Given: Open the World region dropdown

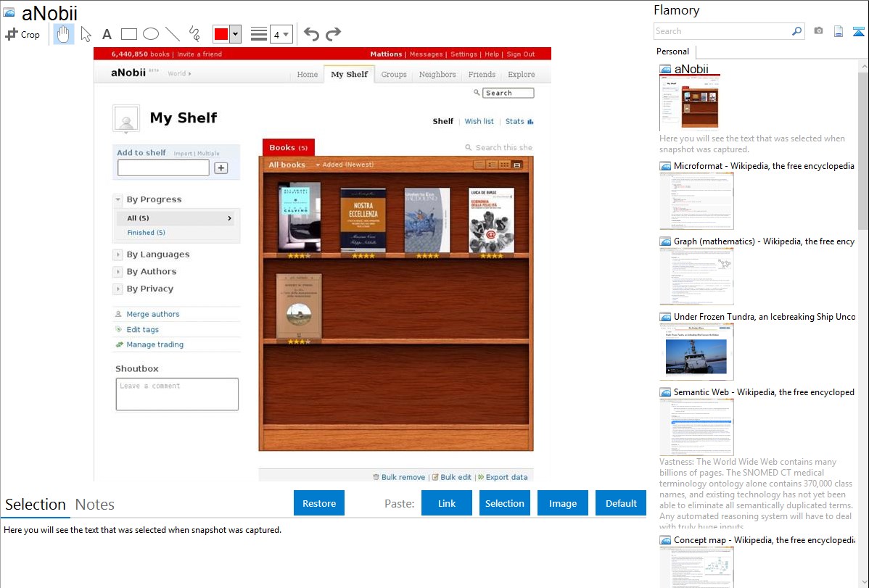Looking at the screenshot, I should [x=180, y=74].
